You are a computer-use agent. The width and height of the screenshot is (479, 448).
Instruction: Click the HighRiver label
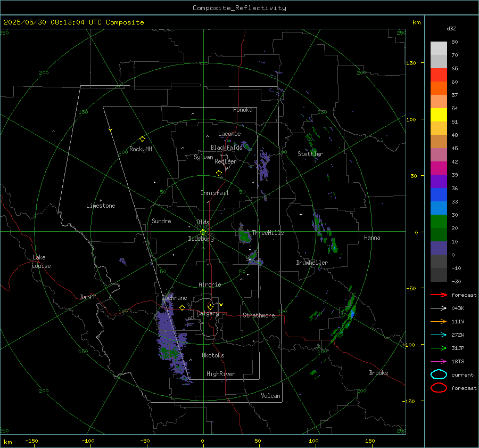pyautogui.click(x=221, y=374)
